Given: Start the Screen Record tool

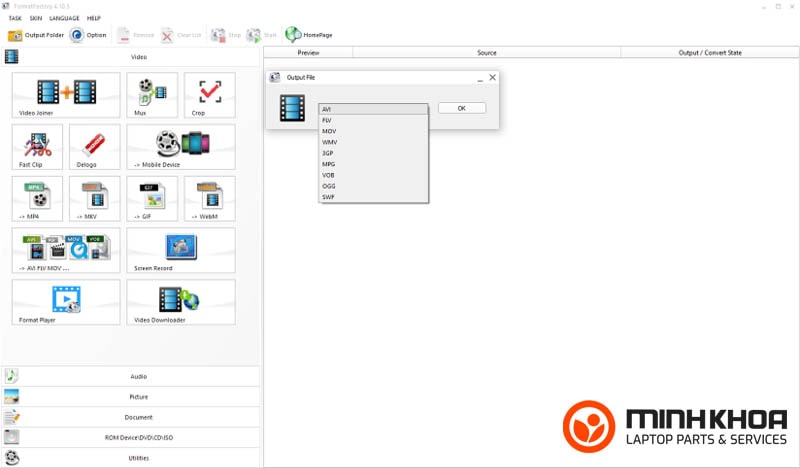Looking at the screenshot, I should 181,251.
